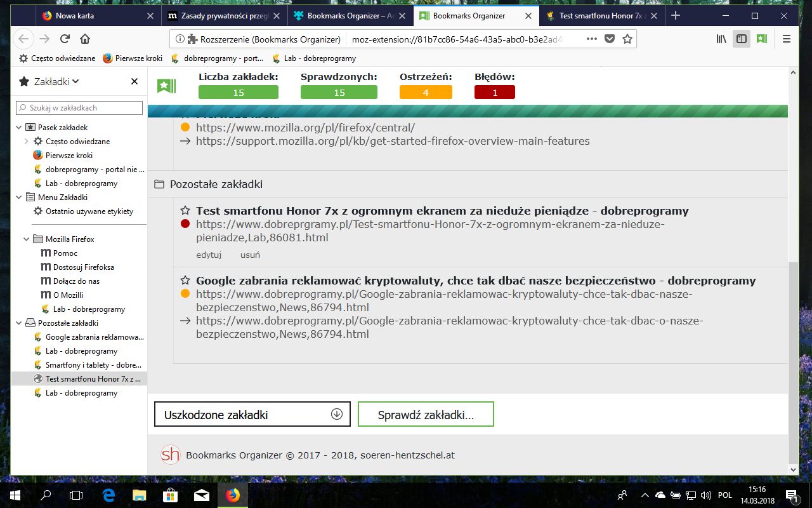Open the Library icon in toolbar

pyautogui.click(x=721, y=39)
